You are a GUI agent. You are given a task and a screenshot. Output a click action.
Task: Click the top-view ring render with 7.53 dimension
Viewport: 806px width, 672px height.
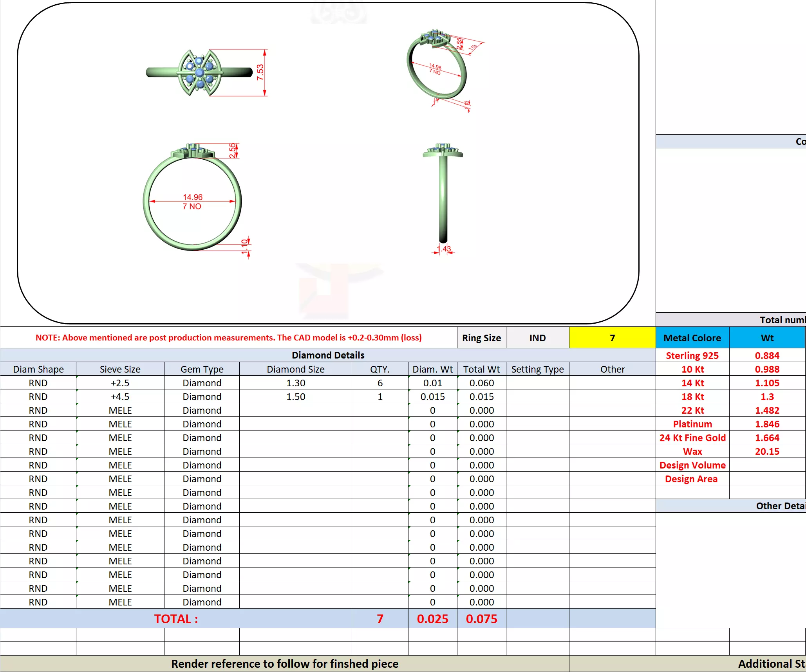[200, 73]
